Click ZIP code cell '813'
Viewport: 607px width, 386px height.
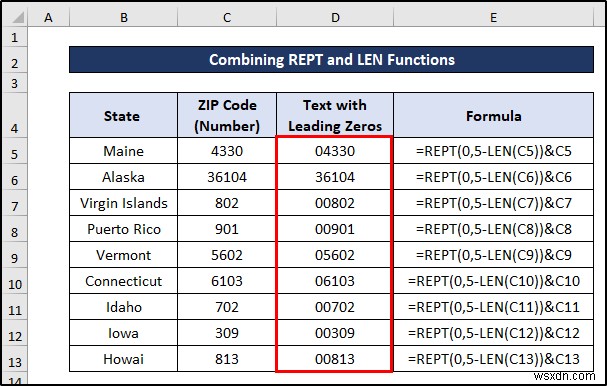227,359
